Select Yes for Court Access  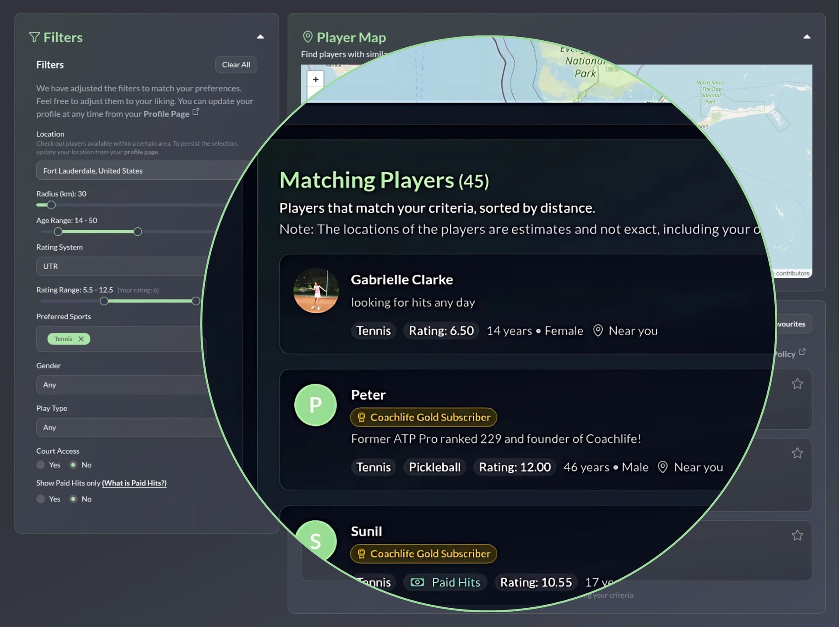pos(41,465)
